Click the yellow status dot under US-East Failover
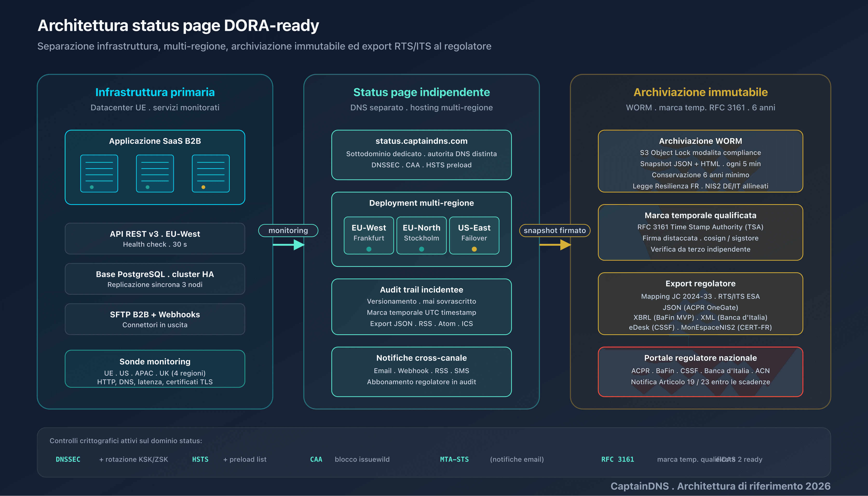 tap(474, 249)
